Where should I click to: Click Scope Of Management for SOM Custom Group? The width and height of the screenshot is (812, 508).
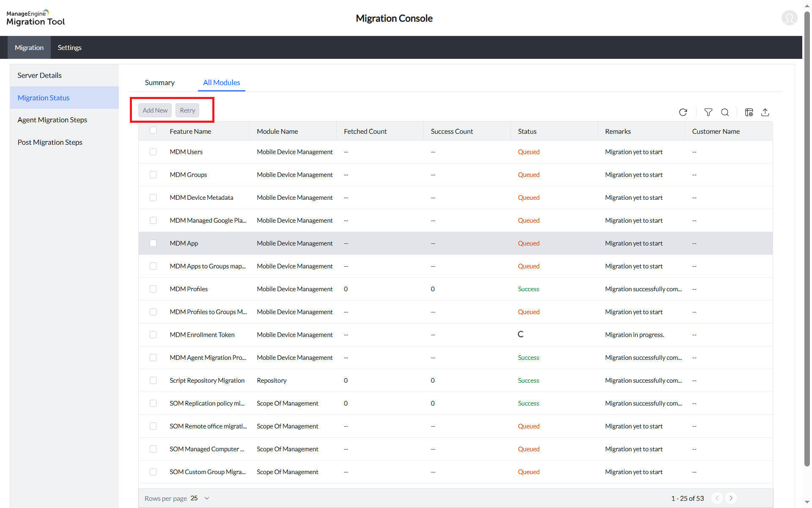288,472
